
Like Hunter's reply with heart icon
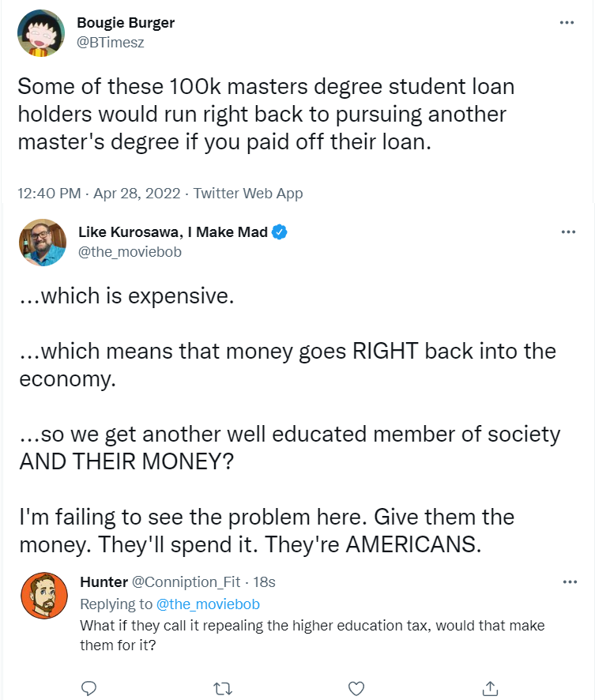356,687
